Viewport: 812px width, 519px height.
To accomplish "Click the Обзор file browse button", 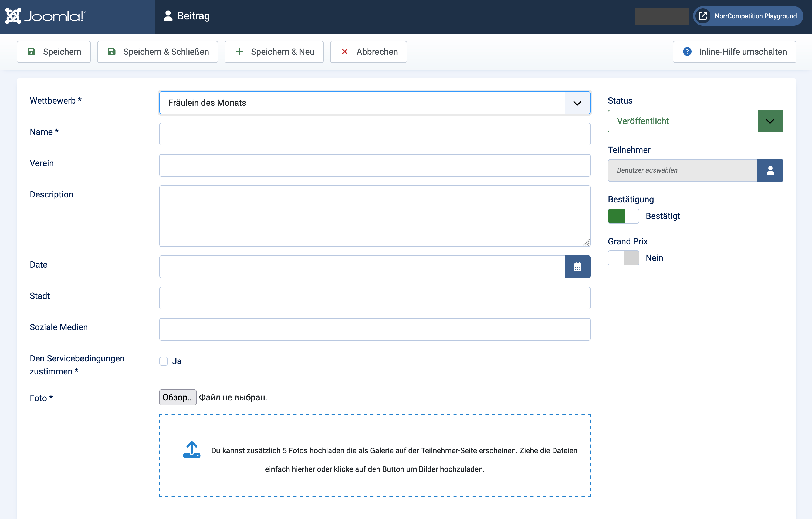I will 178,397.
